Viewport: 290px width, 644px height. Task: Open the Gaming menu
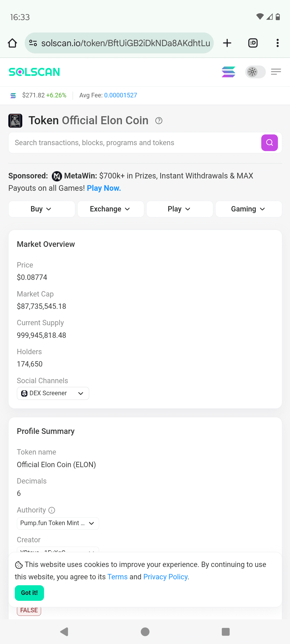[249, 209]
